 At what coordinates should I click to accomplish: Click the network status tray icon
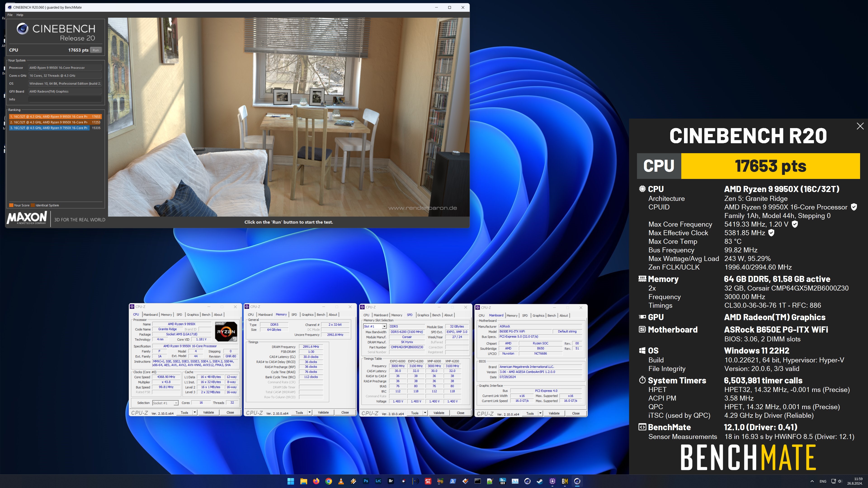(x=833, y=481)
